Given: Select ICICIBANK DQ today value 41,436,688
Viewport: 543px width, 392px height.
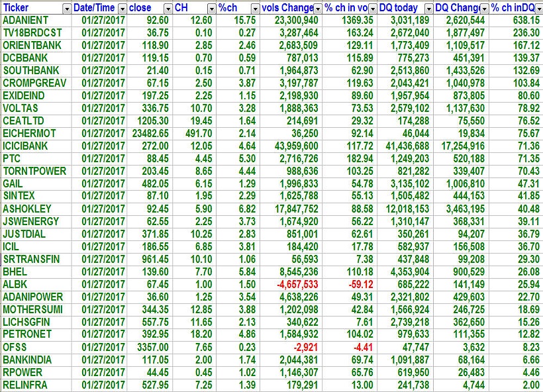Looking at the screenshot, I should pos(408,146).
